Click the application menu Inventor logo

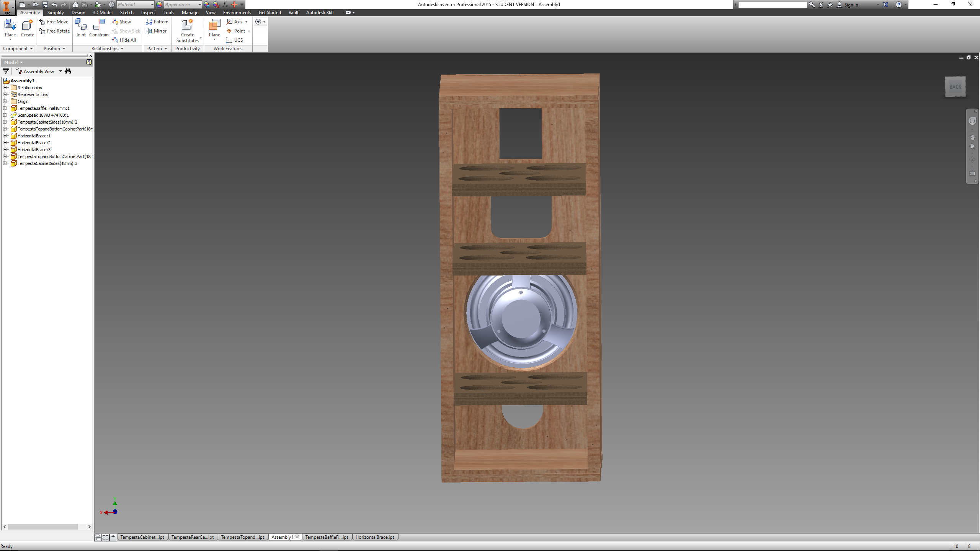[x=7, y=7]
